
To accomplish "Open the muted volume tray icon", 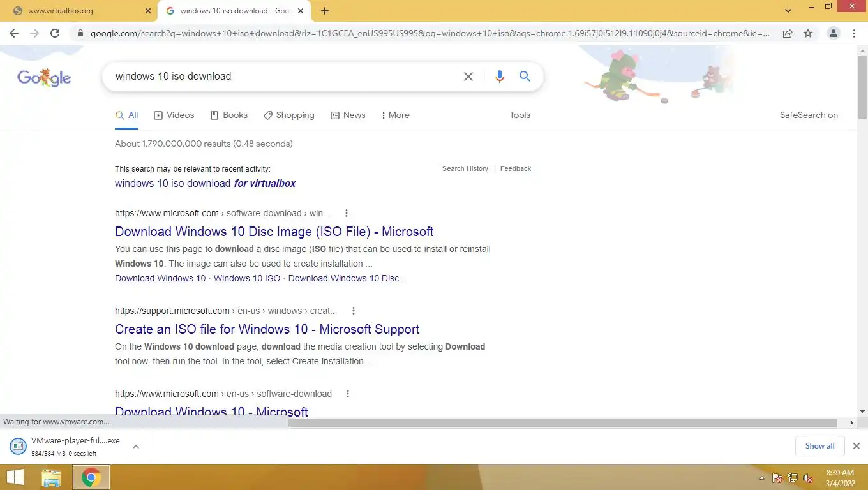I will (x=808, y=478).
